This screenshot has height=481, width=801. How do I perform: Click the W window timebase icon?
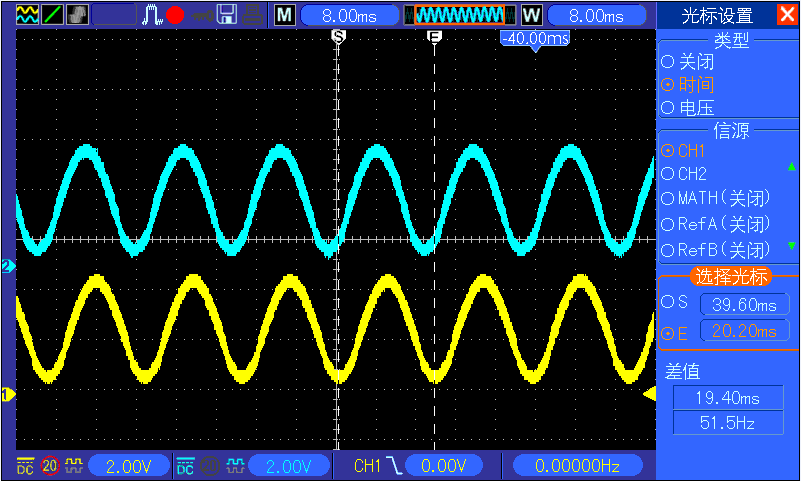(530, 15)
